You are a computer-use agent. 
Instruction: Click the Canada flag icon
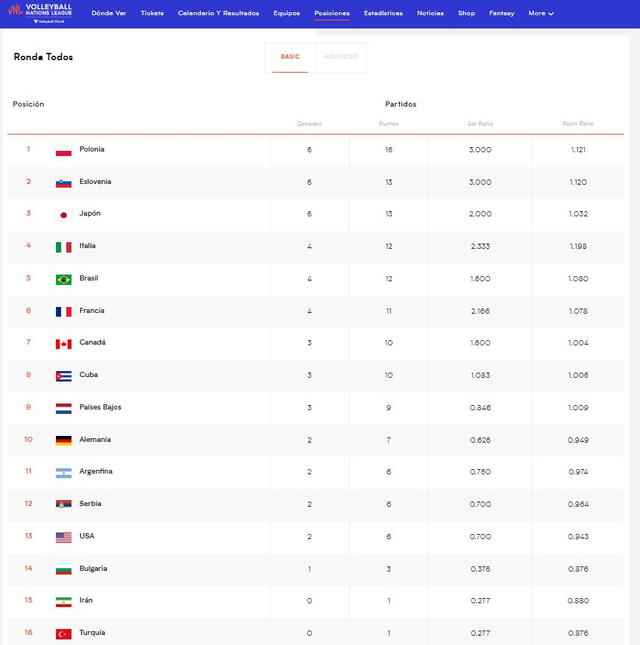[63, 343]
